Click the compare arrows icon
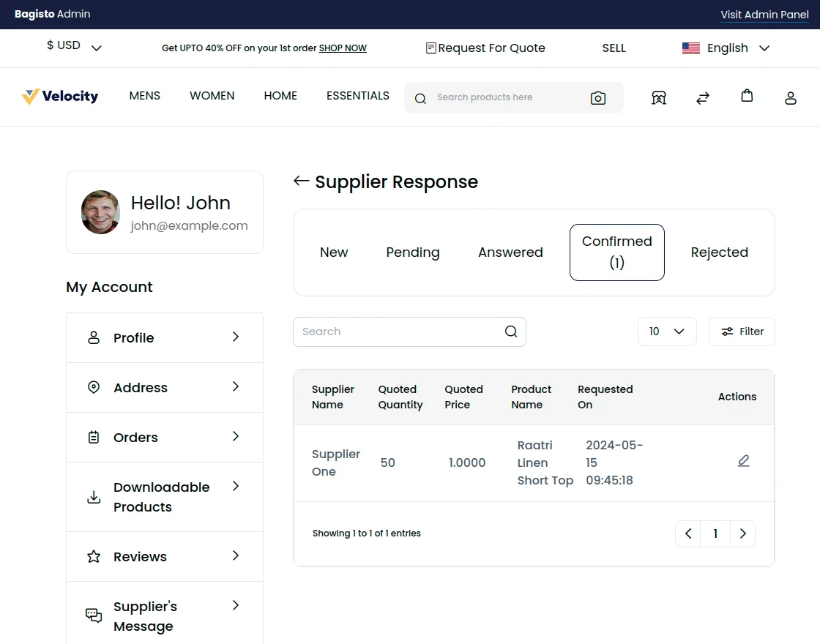The width and height of the screenshot is (820, 644). coord(703,98)
